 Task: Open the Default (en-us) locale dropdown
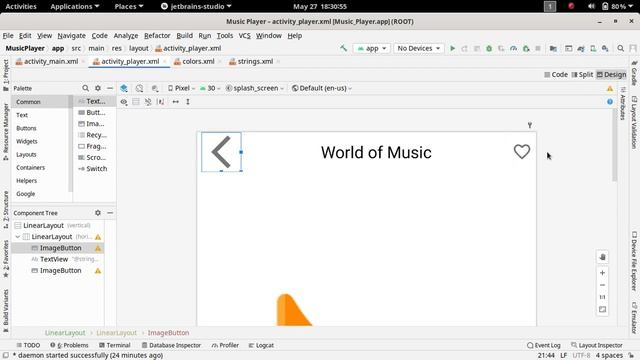tap(322, 88)
